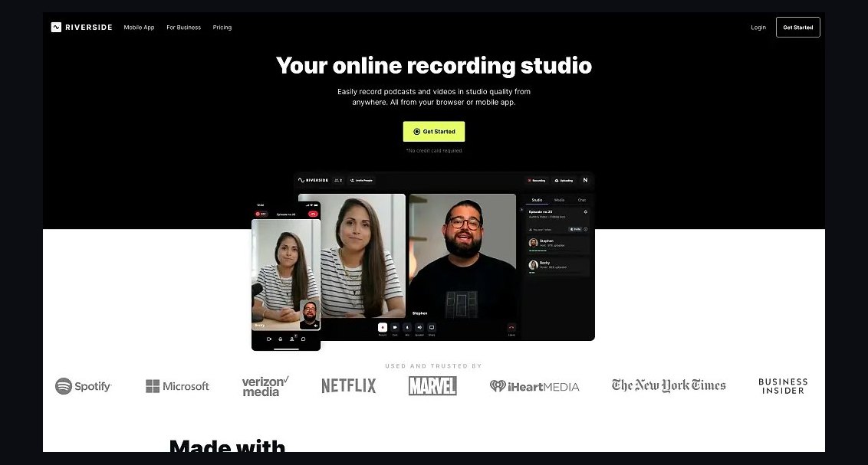Click the 'Episode no.25' title in the side panel
868x465 pixels.
(x=541, y=211)
